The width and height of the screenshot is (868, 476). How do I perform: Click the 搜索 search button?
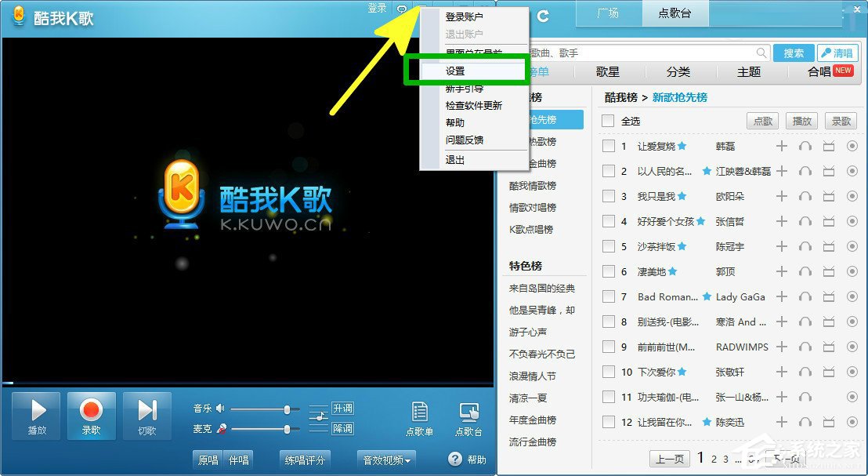click(794, 53)
